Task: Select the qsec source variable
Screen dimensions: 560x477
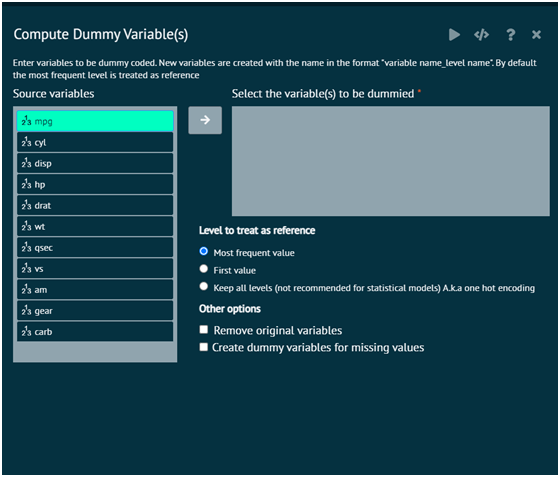Action: pyautogui.click(x=95, y=247)
